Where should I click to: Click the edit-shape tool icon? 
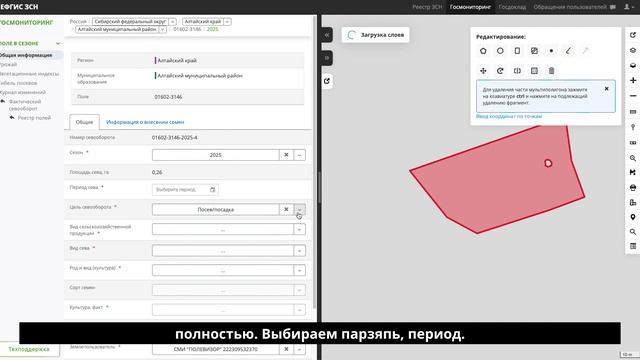click(534, 51)
